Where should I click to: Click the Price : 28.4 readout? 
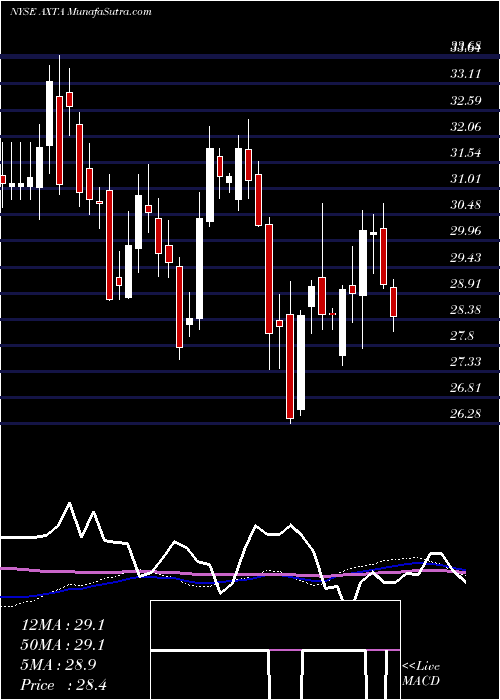(x=63, y=685)
